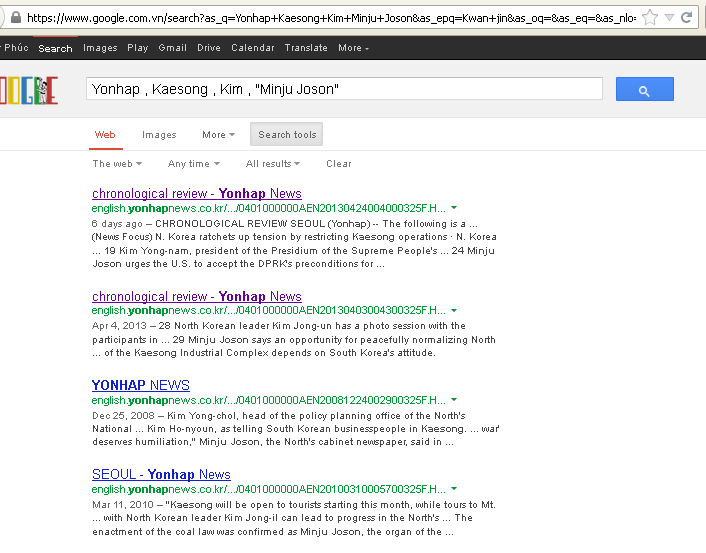The height and width of the screenshot is (553, 706).
Task: Switch to the Web results tab
Action: (x=105, y=135)
